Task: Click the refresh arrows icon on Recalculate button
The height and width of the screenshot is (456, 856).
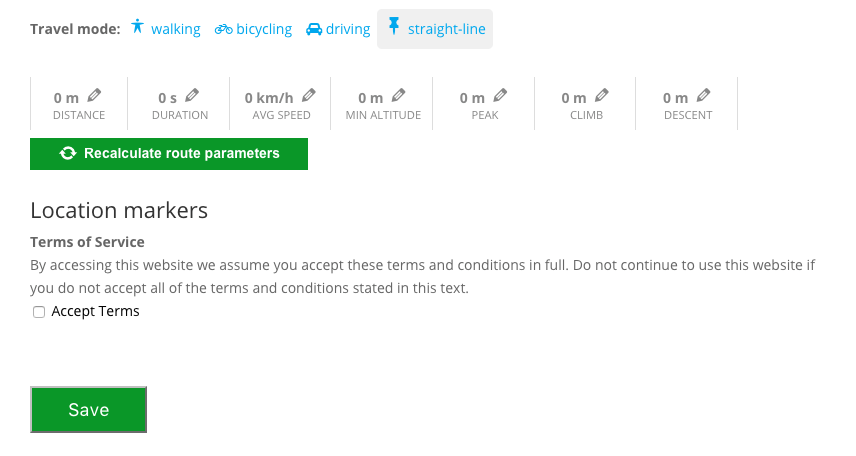Action: 68,154
